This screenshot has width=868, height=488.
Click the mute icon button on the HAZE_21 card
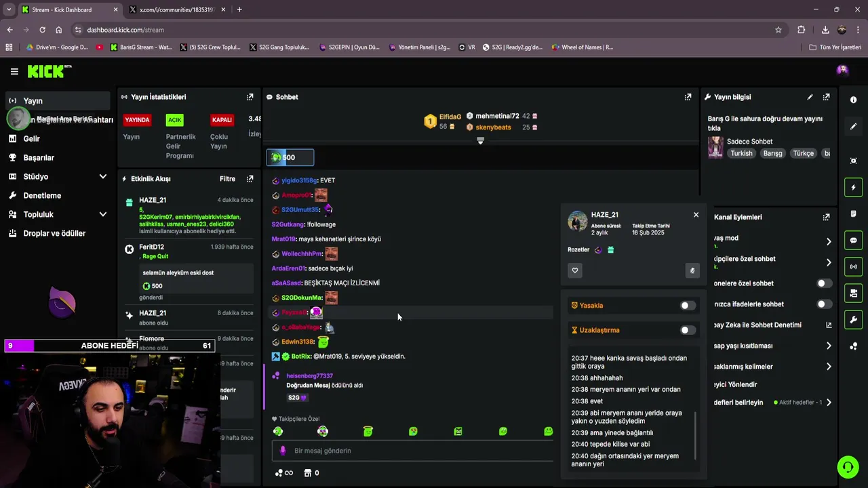coord(692,270)
